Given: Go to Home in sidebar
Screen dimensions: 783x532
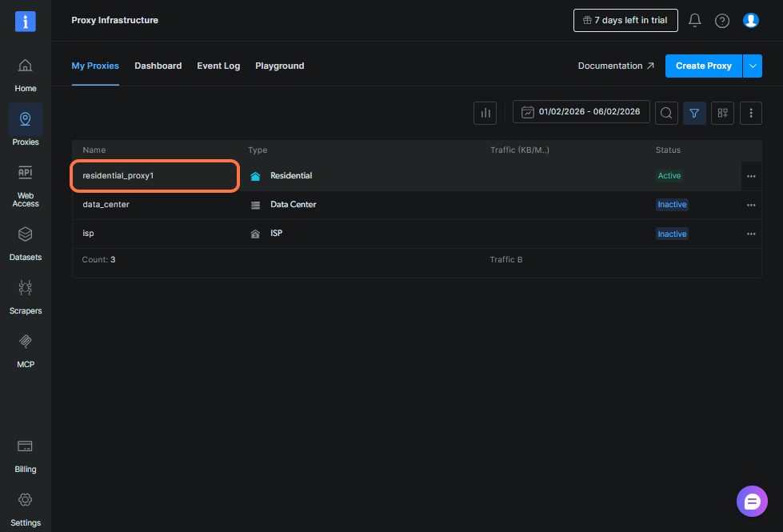Looking at the screenshot, I should [26, 75].
